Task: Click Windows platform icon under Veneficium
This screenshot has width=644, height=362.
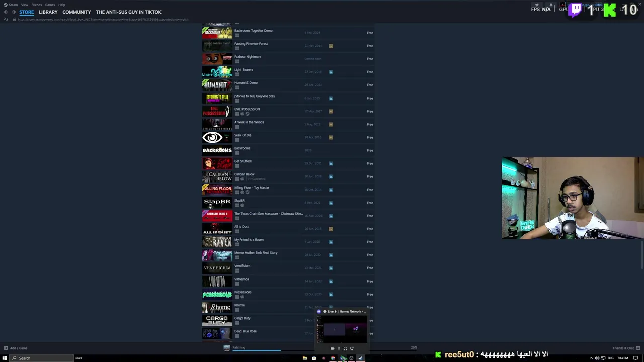Action: coord(237,270)
